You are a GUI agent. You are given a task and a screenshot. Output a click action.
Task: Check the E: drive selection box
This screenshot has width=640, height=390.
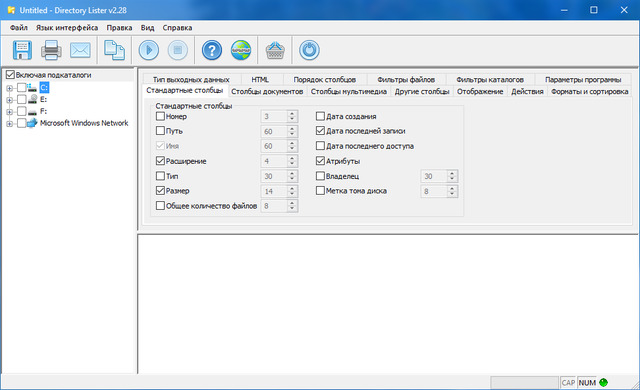tap(21, 99)
